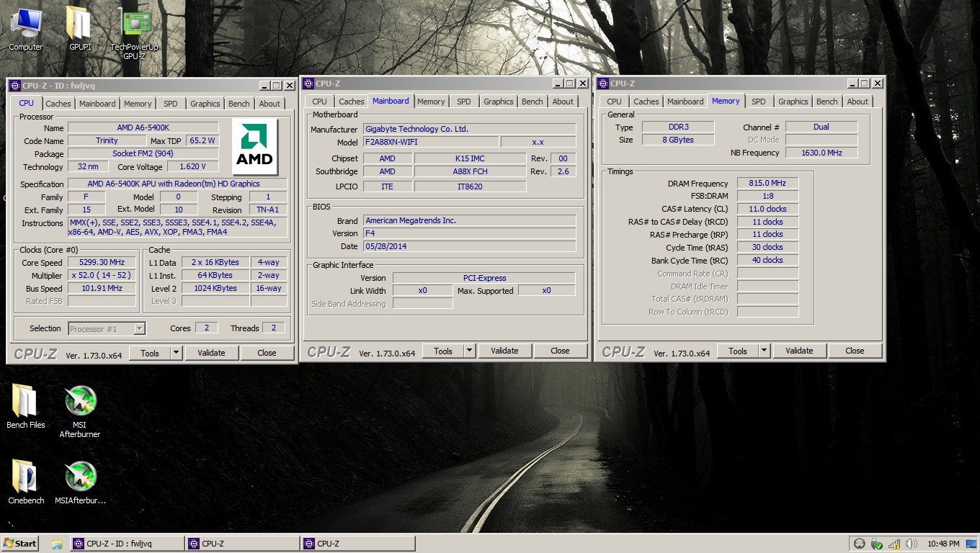Click the AMD A6-5400K name field
The height and width of the screenshot is (553, 980).
(143, 127)
